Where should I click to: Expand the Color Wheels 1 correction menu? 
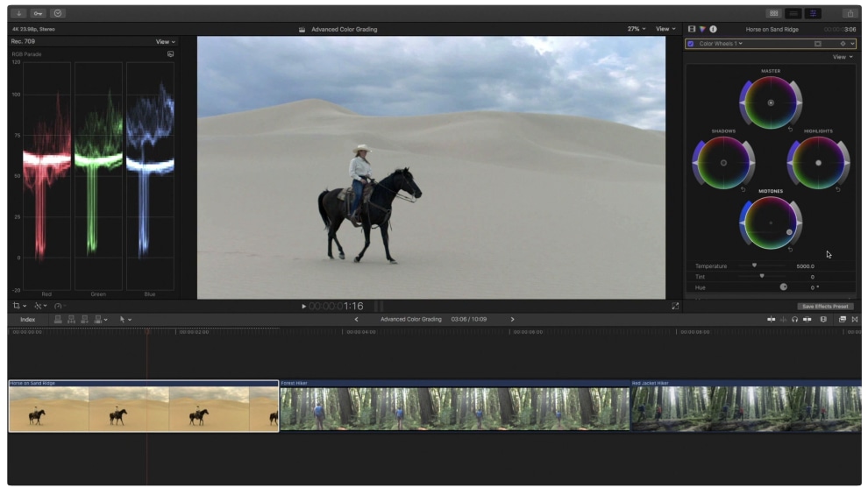(721, 44)
